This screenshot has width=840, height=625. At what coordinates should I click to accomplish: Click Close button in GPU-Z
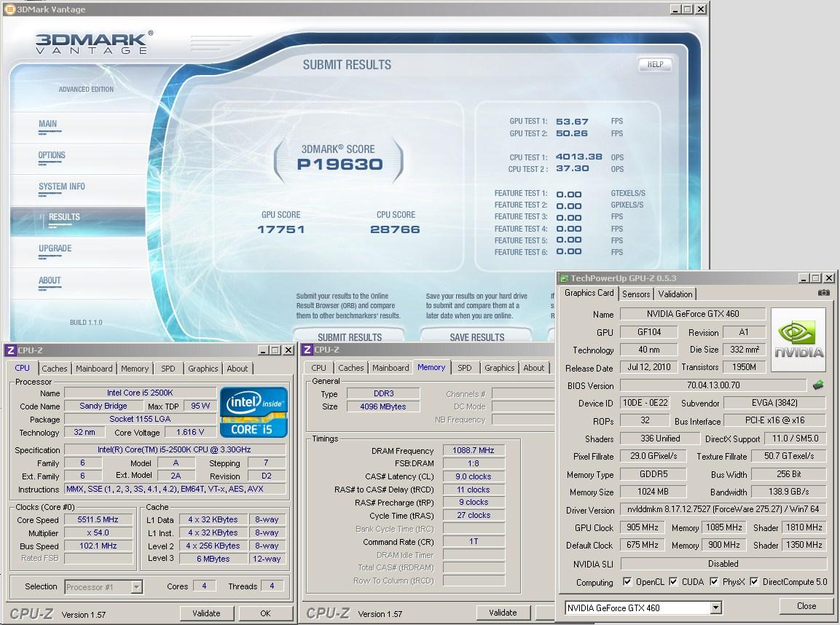[806, 606]
